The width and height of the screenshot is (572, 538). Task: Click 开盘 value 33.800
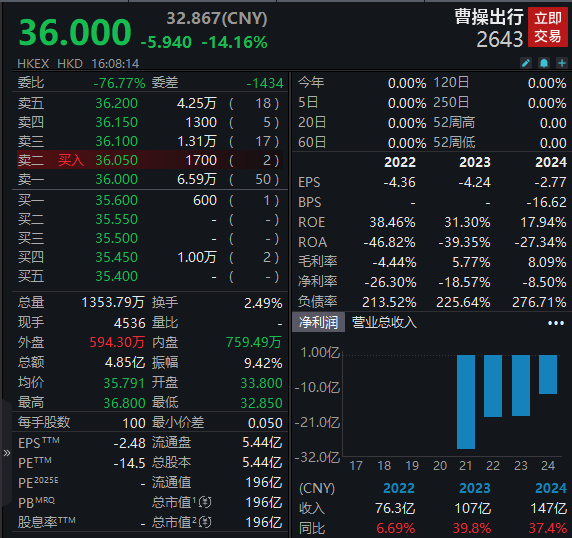pos(261,383)
